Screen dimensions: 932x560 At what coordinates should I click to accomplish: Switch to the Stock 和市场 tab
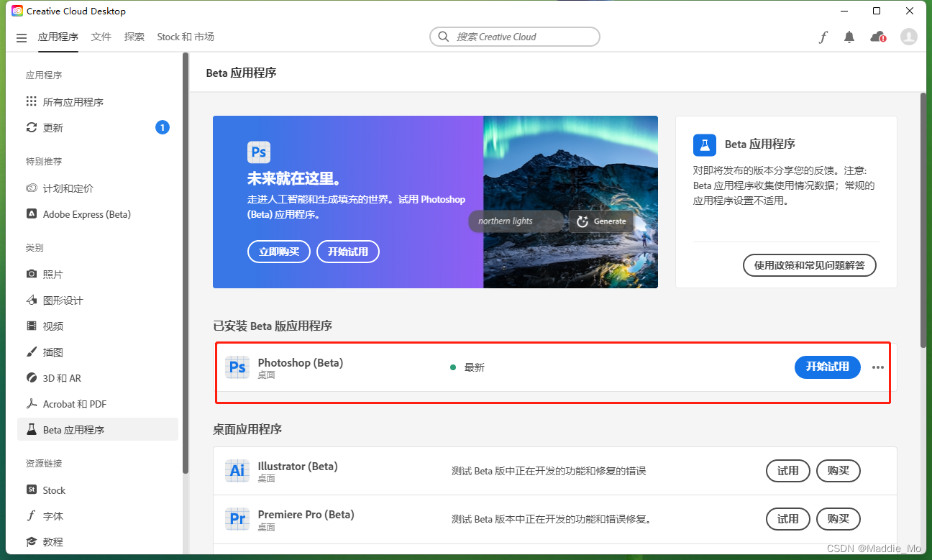tap(186, 37)
